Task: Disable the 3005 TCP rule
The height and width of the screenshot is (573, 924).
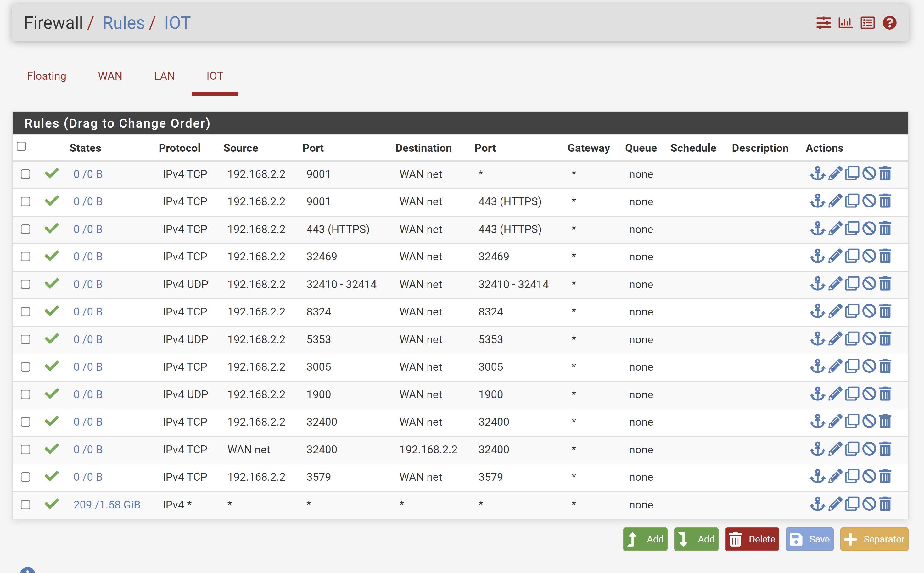Action: click(869, 366)
